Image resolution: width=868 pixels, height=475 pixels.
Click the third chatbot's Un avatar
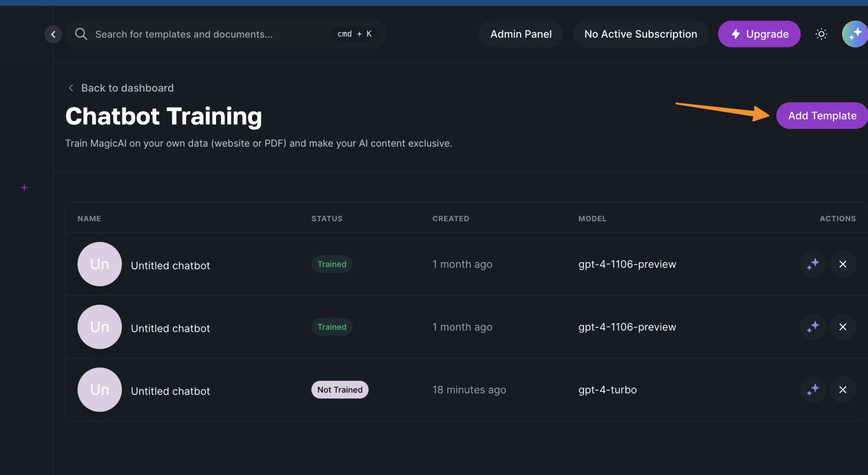tap(100, 389)
